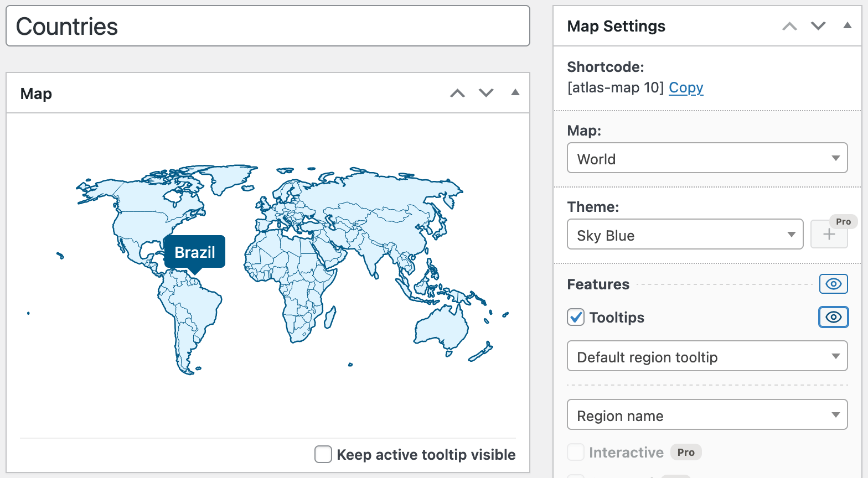Enable Keep active tooltip visible checkbox

[x=323, y=454]
